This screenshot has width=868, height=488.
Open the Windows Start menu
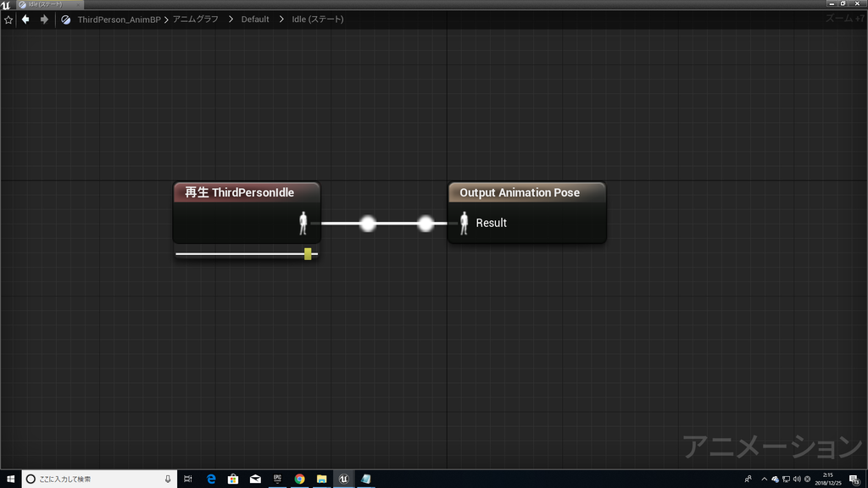tap(10, 480)
